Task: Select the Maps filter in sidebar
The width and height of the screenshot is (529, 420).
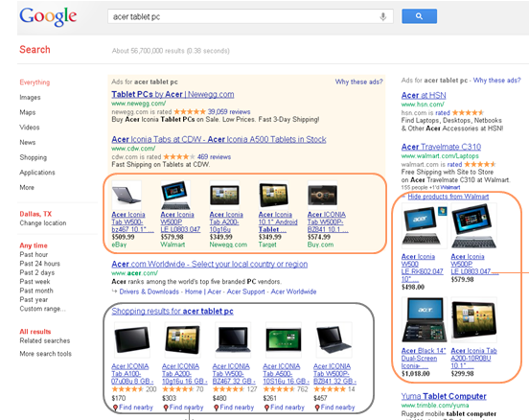Action: pyautogui.click(x=28, y=112)
